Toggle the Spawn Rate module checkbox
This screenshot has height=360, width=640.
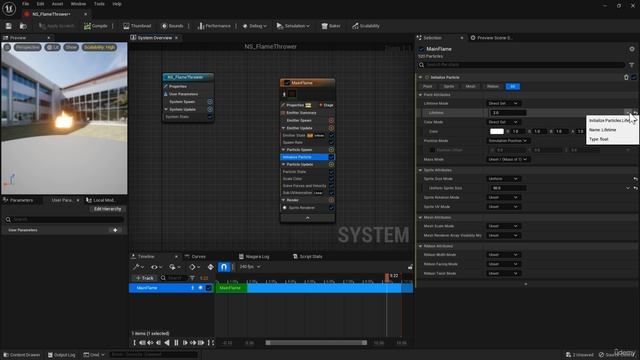(x=331, y=142)
